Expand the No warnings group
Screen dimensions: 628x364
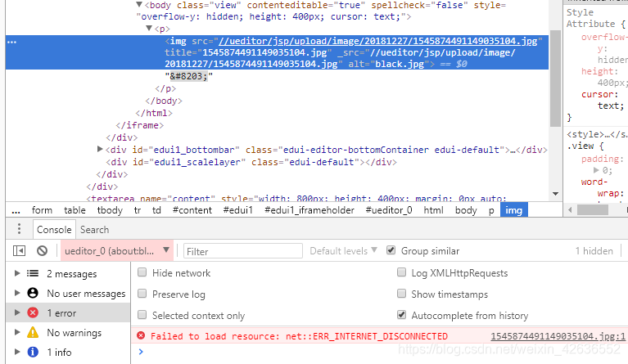[17, 332]
